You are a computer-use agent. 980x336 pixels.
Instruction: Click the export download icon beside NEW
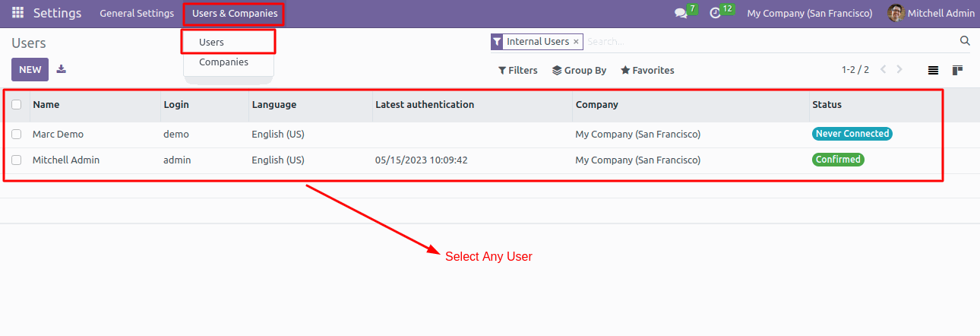[62, 69]
